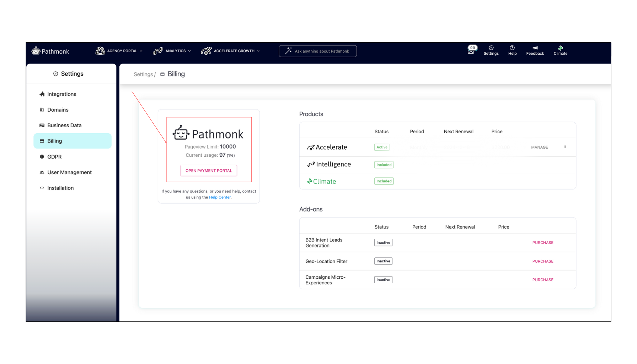Click the Climate product leaf icon in table
Image resolution: width=637 pixels, height=364 pixels.
[310, 181]
